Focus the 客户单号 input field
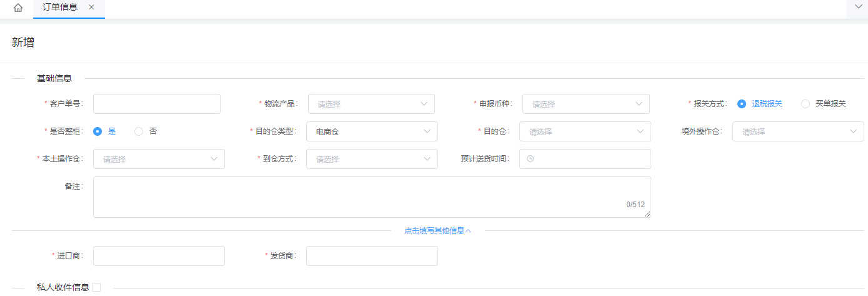Image resolution: width=868 pixels, height=296 pixels. 157,104
